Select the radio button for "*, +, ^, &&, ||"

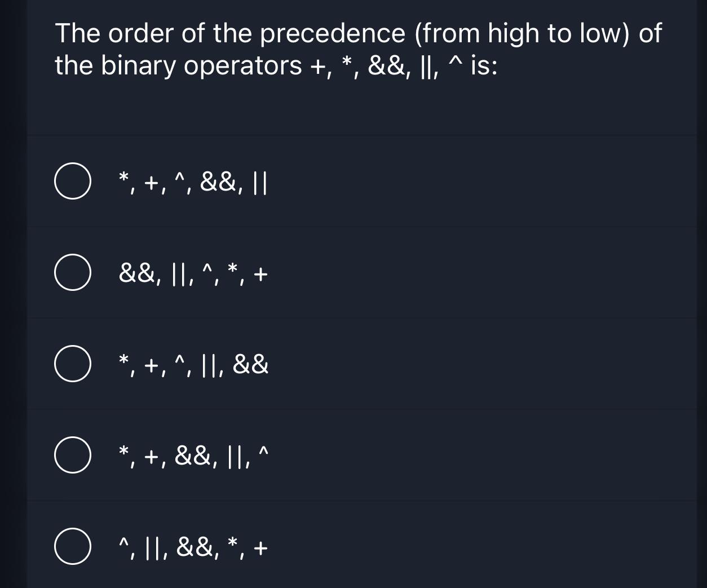click(73, 181)
